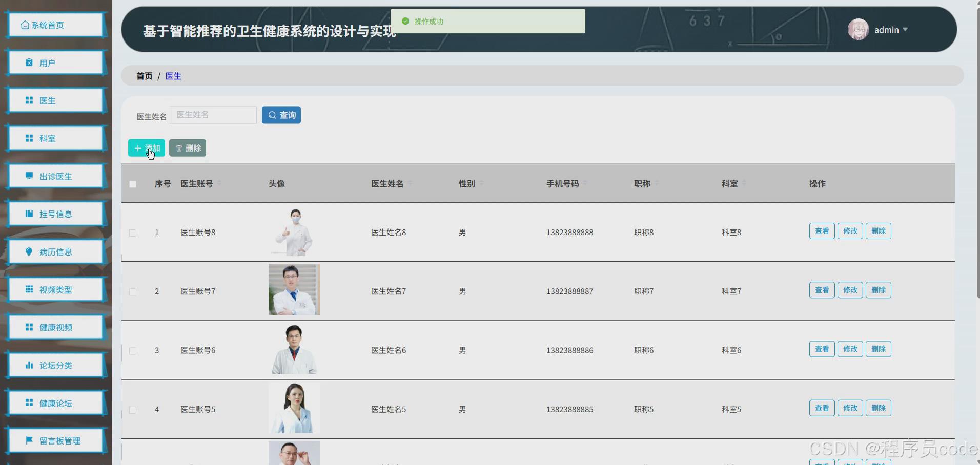This screenshot has width=980, height=465.
Task: Open the 健康视频 menu item
Action: click(x=55, y=327)
